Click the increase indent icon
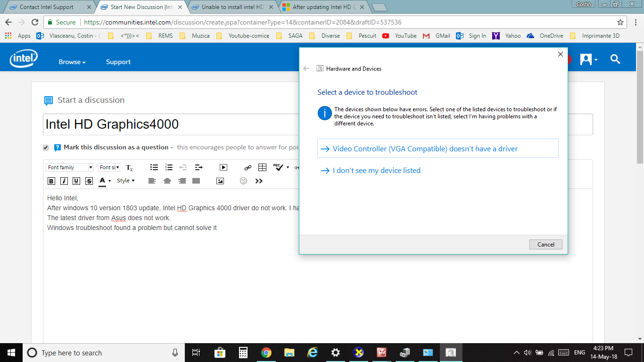Screen dimensions: 644x362 click(198, 167)
